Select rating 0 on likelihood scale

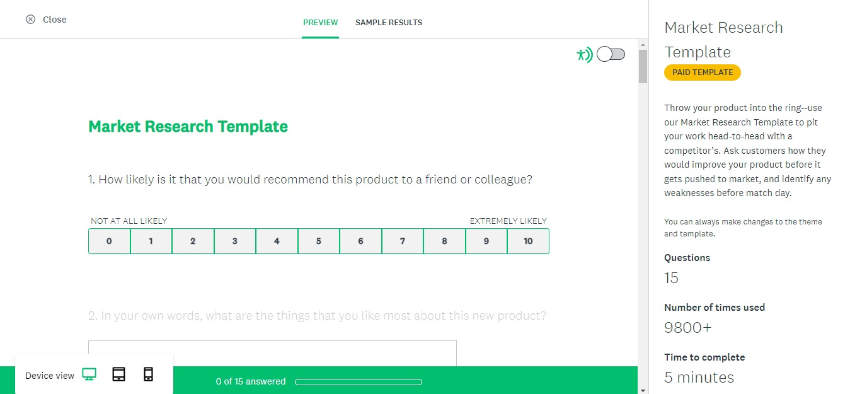point(110,241)
